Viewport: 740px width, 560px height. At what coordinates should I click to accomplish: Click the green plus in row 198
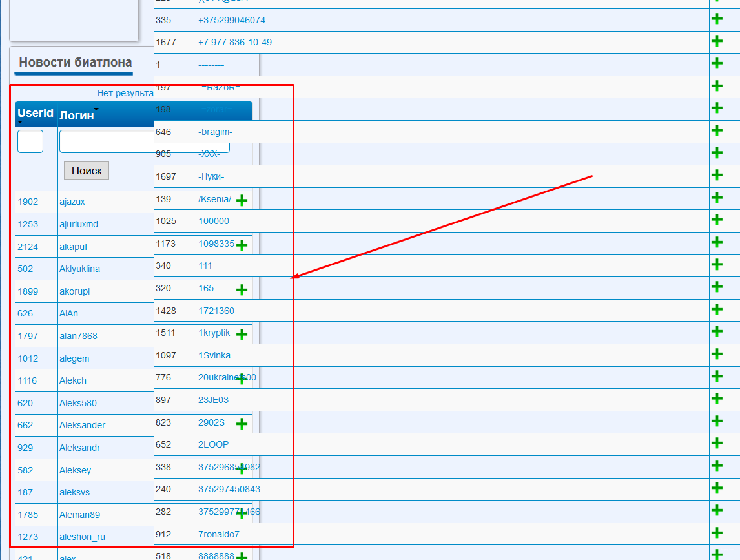coord(716,108)
